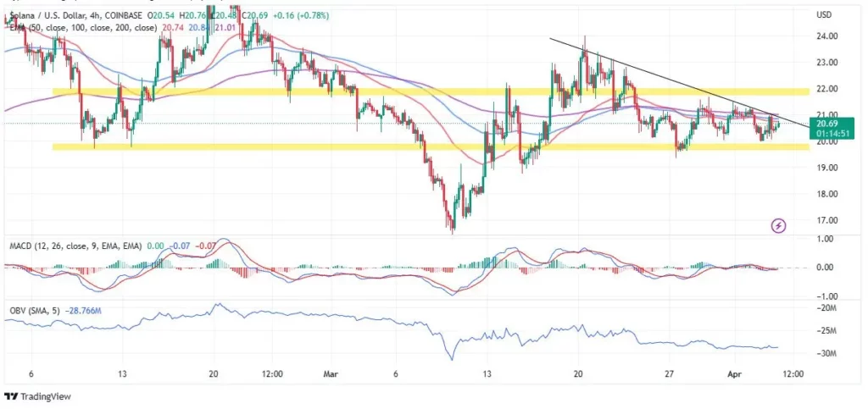Viewport: 868px width, 409px height.
Task: Click the lowest candlestick near 17.00
Action: 453,225
